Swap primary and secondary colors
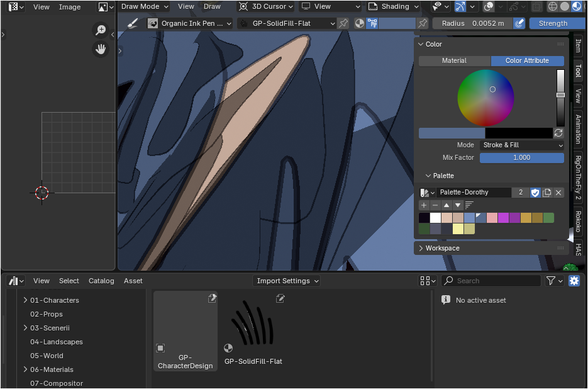Image resolution: width=588 pixels, height=389 pixels. (x=558, y=133)
